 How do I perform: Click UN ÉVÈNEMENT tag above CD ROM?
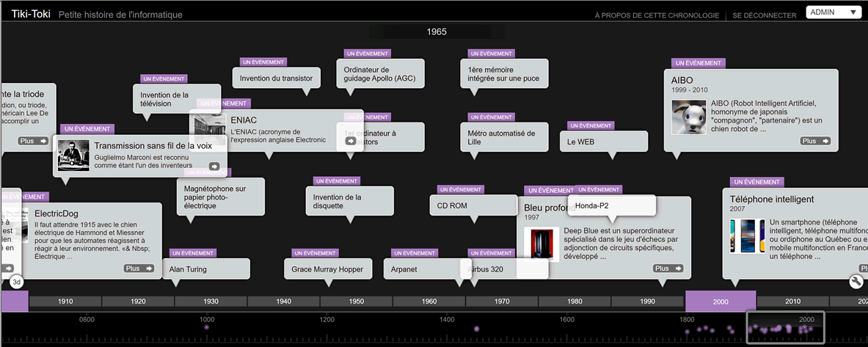tap(461, 189)
